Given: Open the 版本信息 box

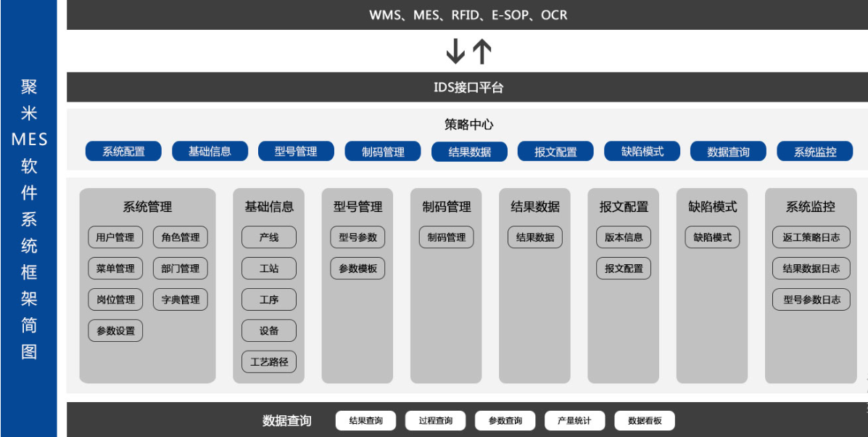Looking at the screenshot, I should pos(624,237).
